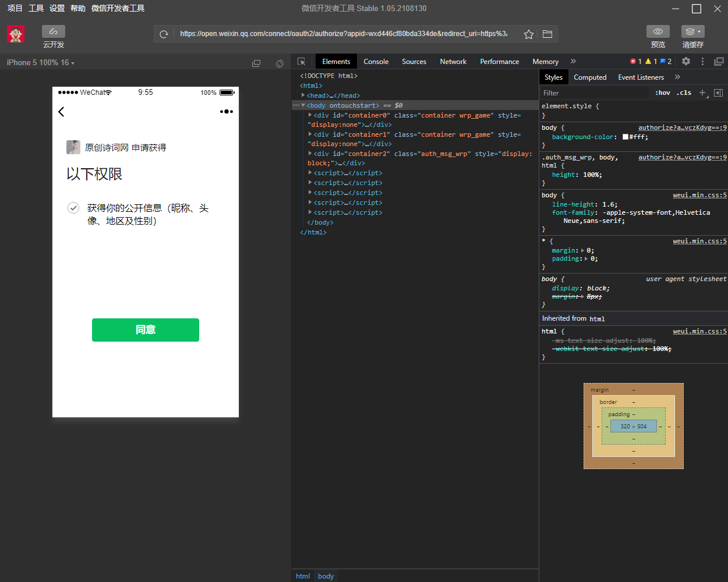Switch to the Memory tab
728x582 pixels.
546,61
